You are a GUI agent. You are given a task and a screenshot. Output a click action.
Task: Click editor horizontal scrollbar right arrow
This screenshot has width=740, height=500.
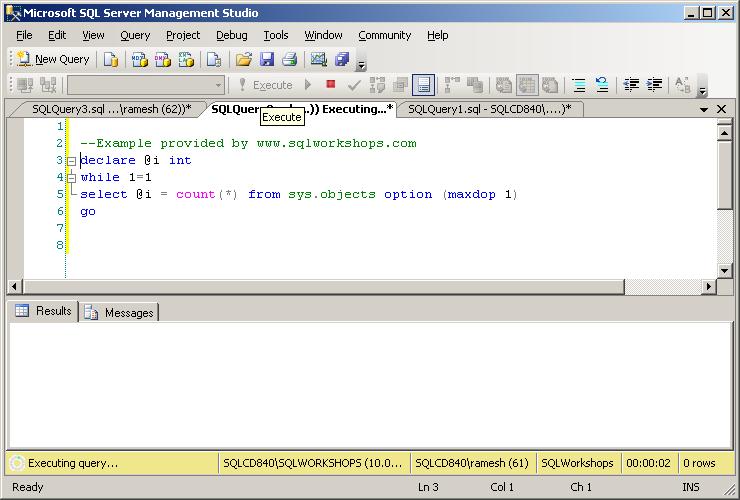(708, 286)
